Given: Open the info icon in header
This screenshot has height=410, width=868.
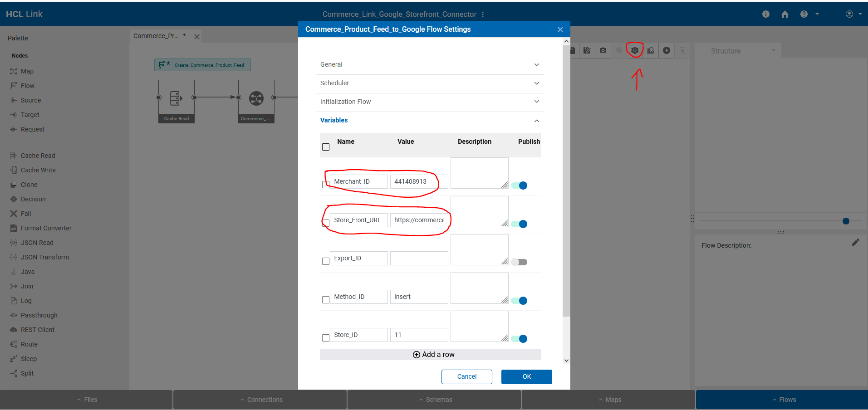Looking at the screenshot, I should point(766,14).
